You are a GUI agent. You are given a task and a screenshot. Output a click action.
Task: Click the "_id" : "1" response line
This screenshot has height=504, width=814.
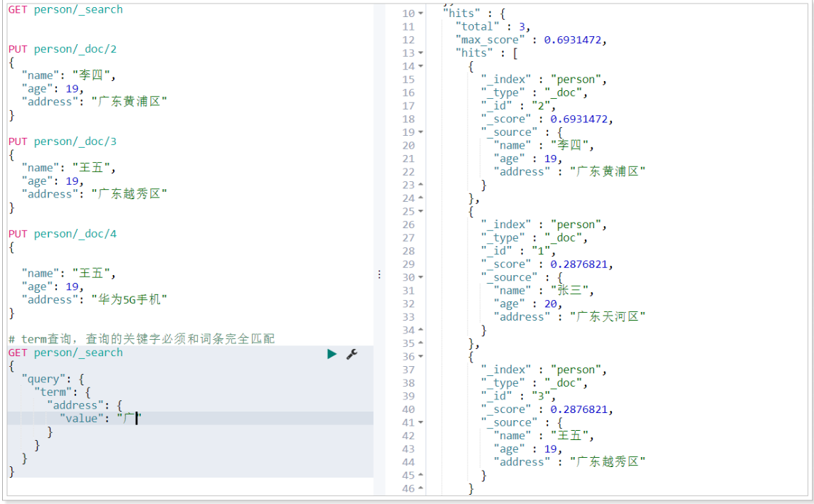pos(518,251)
